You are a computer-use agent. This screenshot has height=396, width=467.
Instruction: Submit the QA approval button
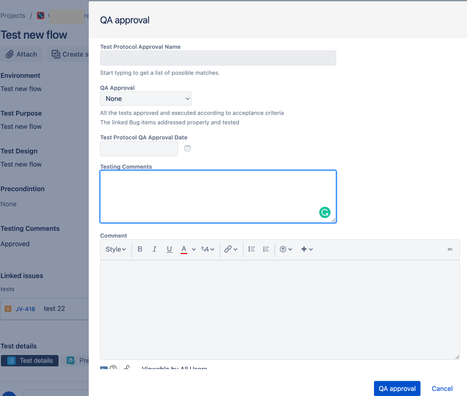397,388
